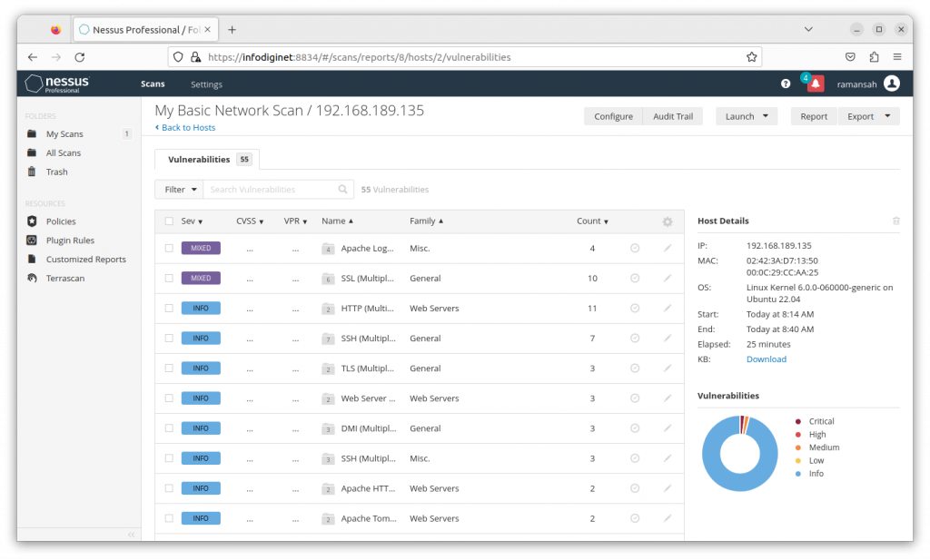This screenshot has height=560, width=930.
Task: Bookmark this page with star icon
Action: (751, 57)
